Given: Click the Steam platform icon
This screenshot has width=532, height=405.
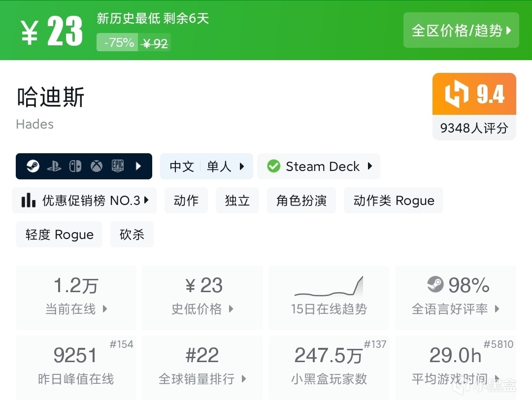Looking at the screenshot, I should point(33,167).
